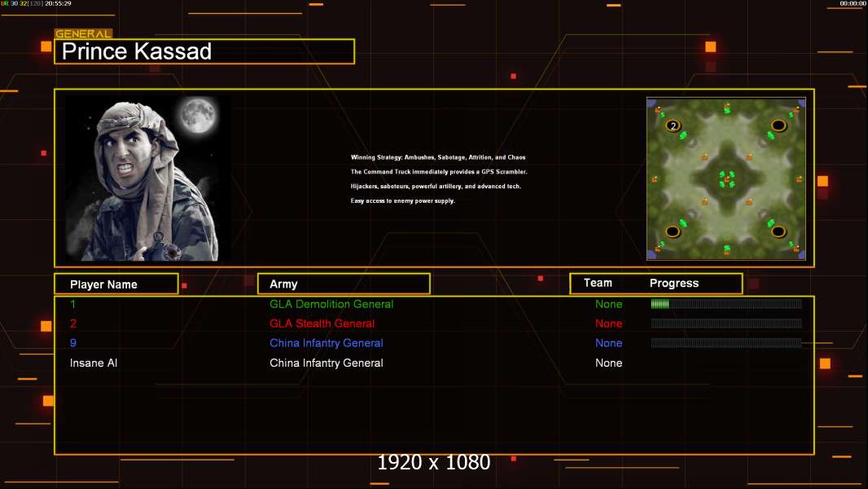Click the Team header label
This screenshot has width=868, height=489.
(x=598, y=283)
